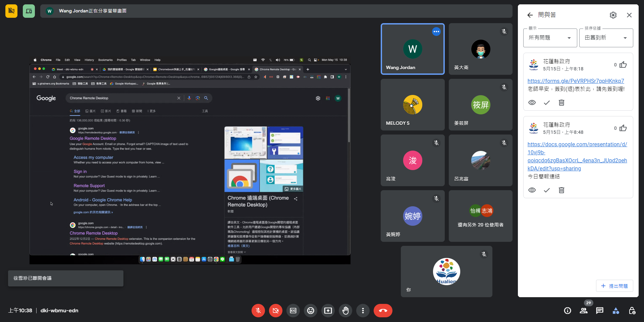Open more options three-dot menu in bottom bar
Screen dimensions: 644x322
point(363,311)
